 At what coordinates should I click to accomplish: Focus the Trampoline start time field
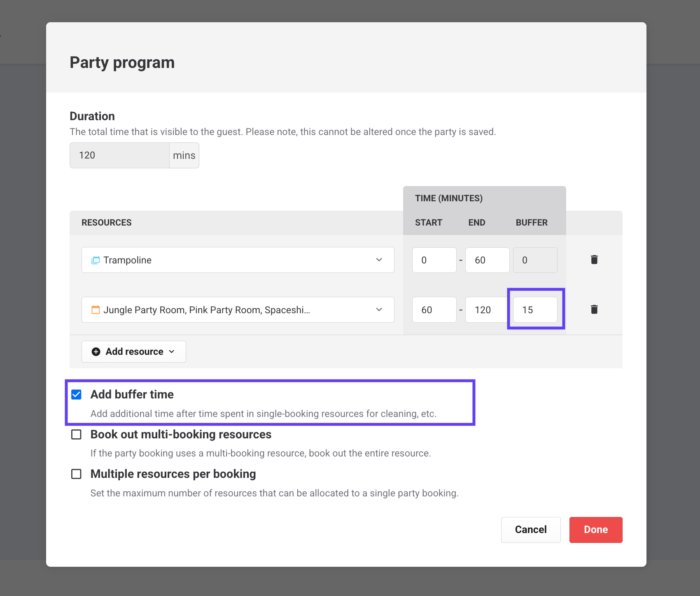(x=434, y=260)
